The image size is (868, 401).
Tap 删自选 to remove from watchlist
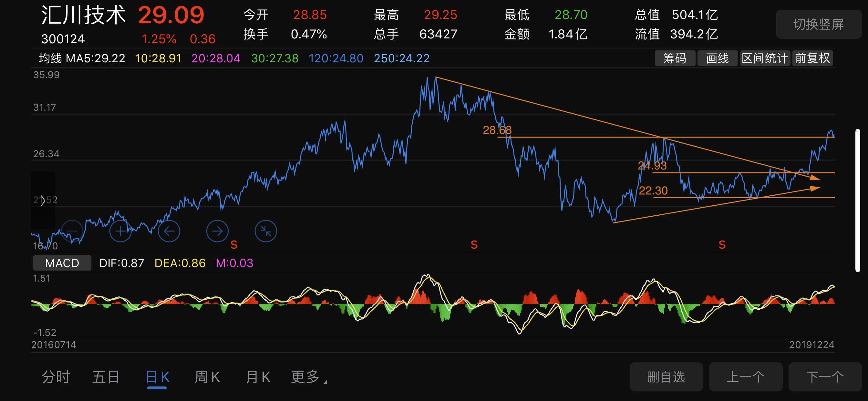666,377
